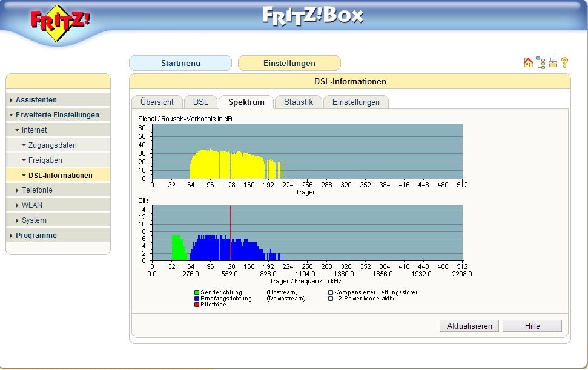The height and width of the screenshot is (370, 588).
Task: Click the DSL-Informationen panel title
Action: point(350,81)
